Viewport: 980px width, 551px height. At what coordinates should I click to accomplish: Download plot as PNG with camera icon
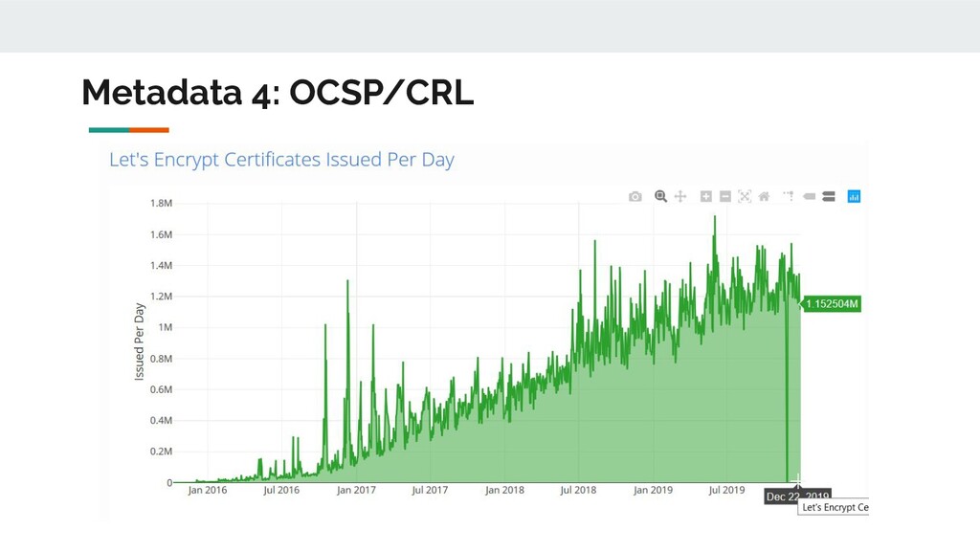[635, 197]
